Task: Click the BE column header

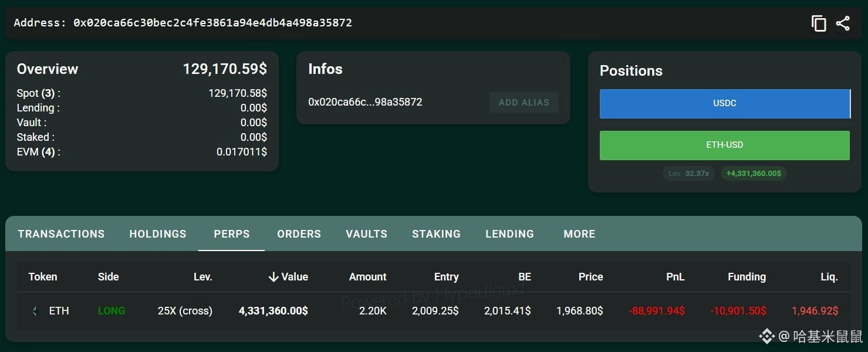Action: pyautogui.click(x=524, y=277)
